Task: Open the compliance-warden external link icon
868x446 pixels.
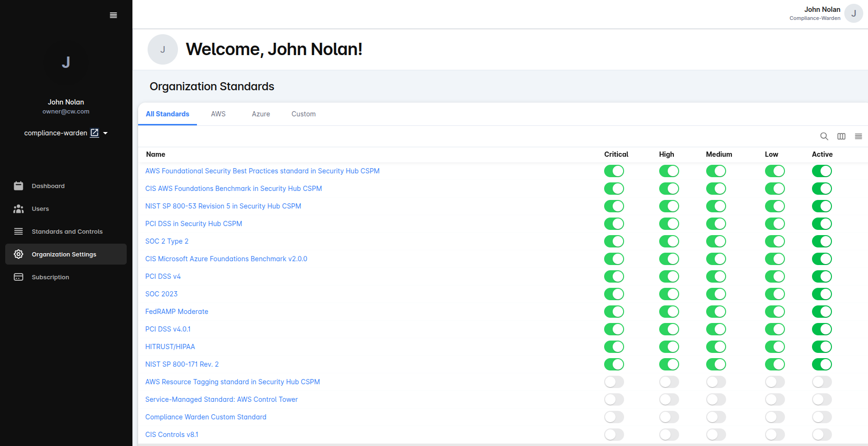Action: pyautogui.click(x=94, y=133)
